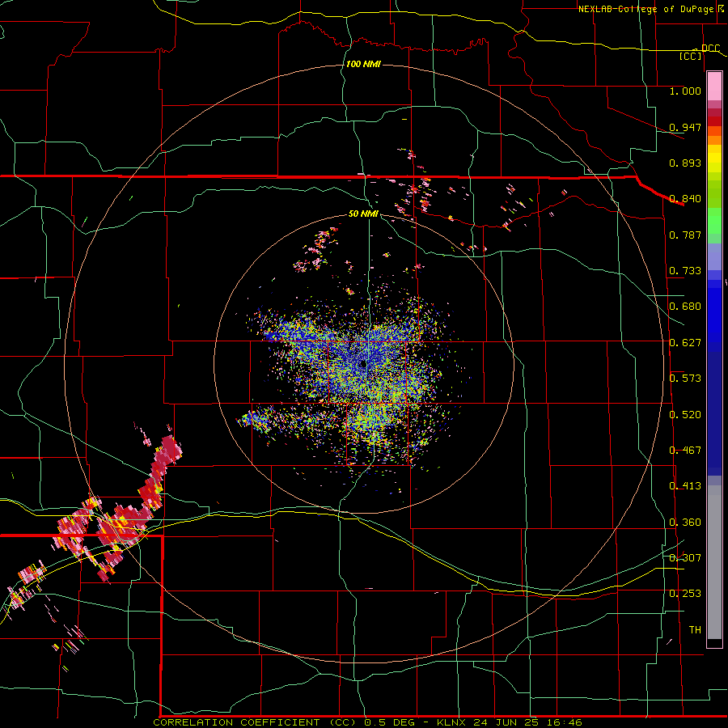Image resolution: width=728 pixels, height=728 pixels.
Task: Click the 0.840 legend value
Action: point(685,199)
